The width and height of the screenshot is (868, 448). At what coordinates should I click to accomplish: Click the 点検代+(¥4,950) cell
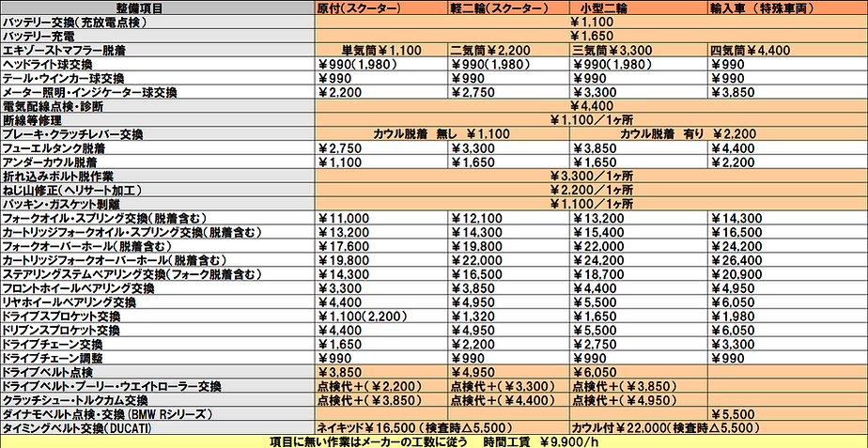pyautogui.click(x=639, y=400)
